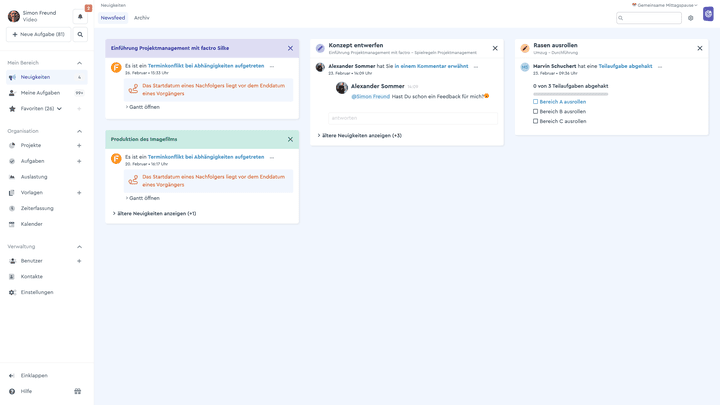720x405 pixels.
Task: Check the Bereich B ausrollen checkbox
Action: point(535,111)
